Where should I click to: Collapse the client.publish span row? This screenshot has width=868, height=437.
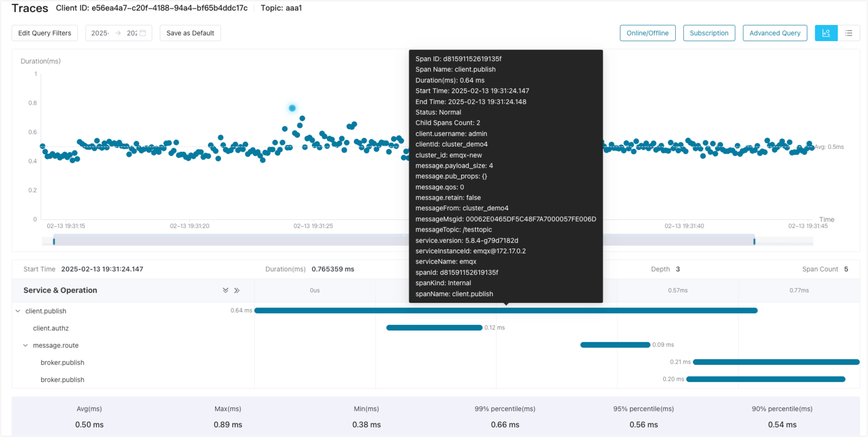click(18, 311)
